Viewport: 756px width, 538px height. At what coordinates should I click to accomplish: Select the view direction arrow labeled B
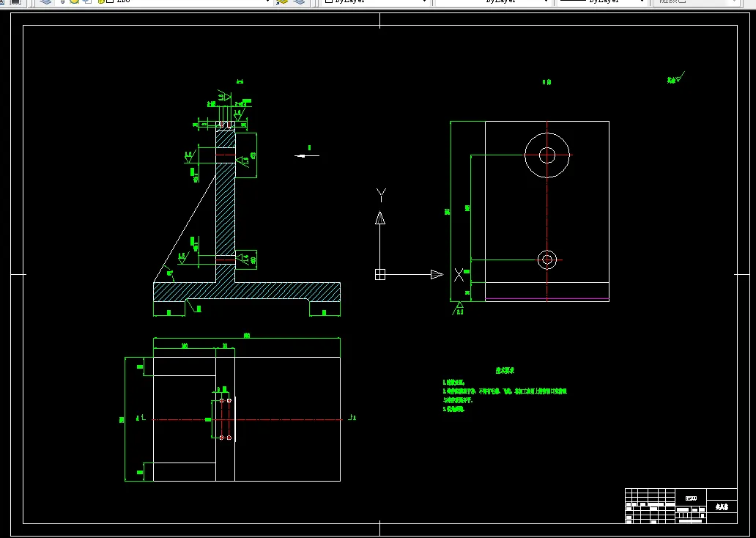point(307,155)
